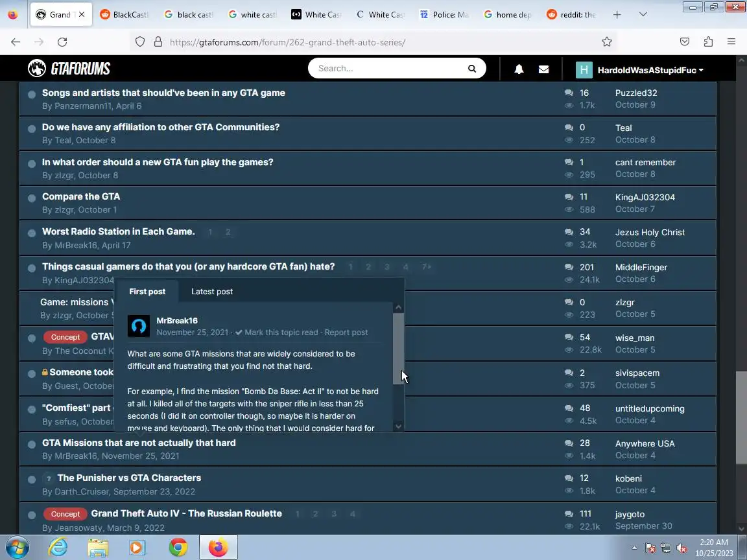
Task: Toggle read marker for Worst Radio Station topic
Action: [x=31, y=233]
